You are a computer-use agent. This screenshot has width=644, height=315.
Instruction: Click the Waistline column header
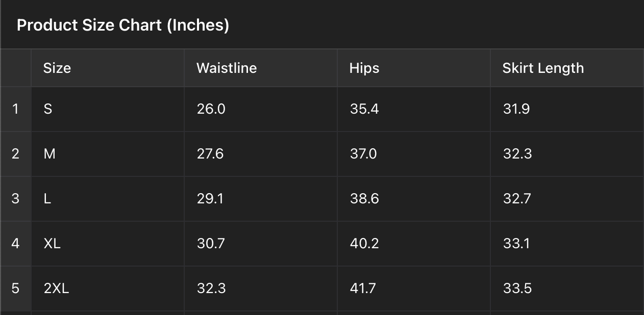tap(227, 68)
